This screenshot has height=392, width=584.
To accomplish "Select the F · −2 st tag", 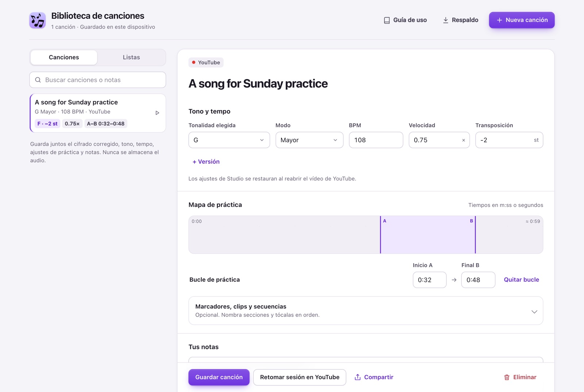I will coord(47,124).
